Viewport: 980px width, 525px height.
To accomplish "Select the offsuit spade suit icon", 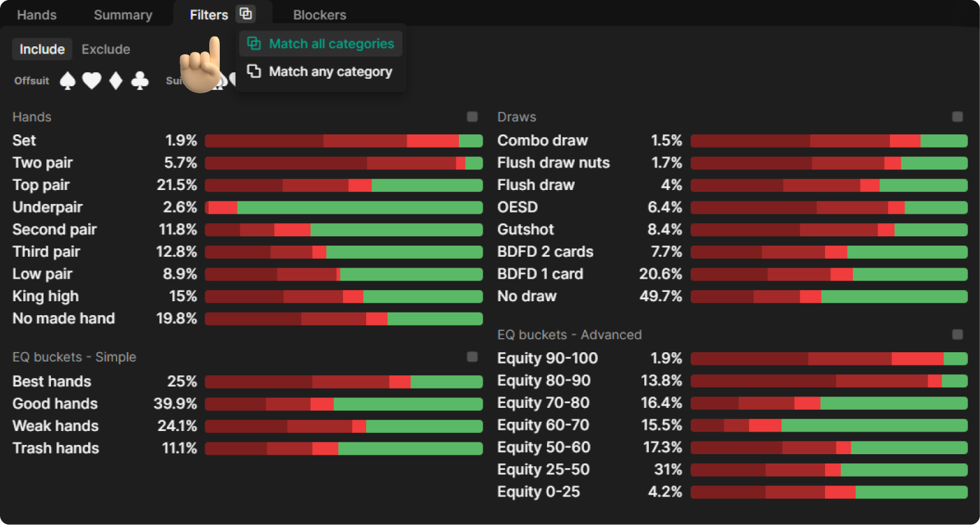I will [x=68, y=81].
